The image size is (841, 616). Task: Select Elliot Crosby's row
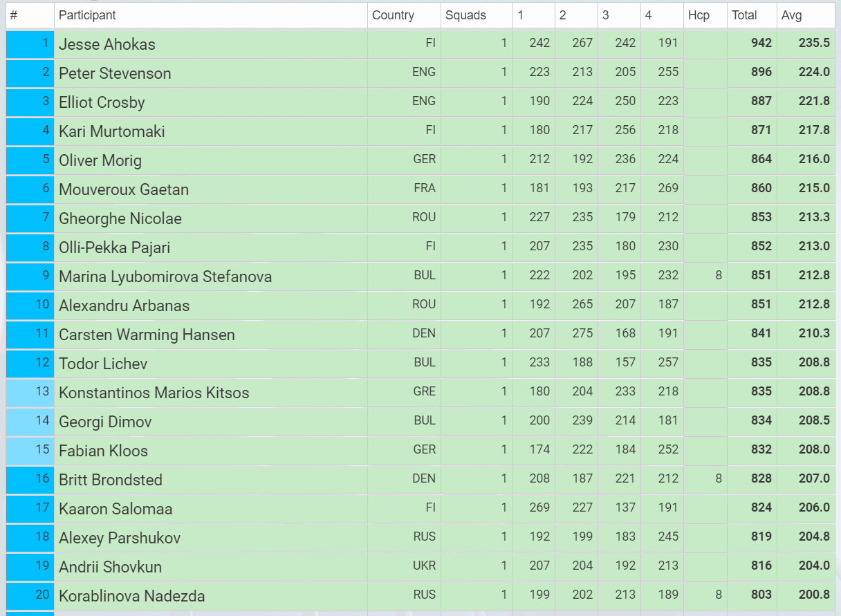420,102
